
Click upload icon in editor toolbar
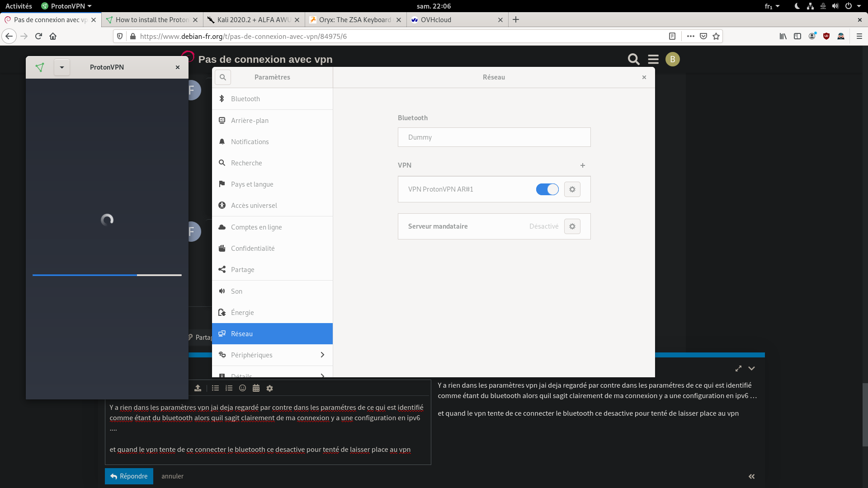[x=198, y=388]
